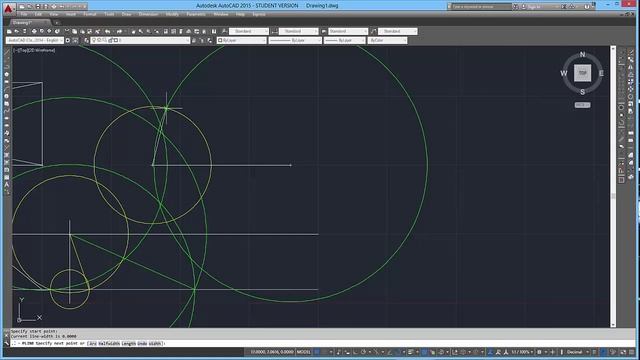Click the vertical scrollbar of drawing area

coord(613,187)
